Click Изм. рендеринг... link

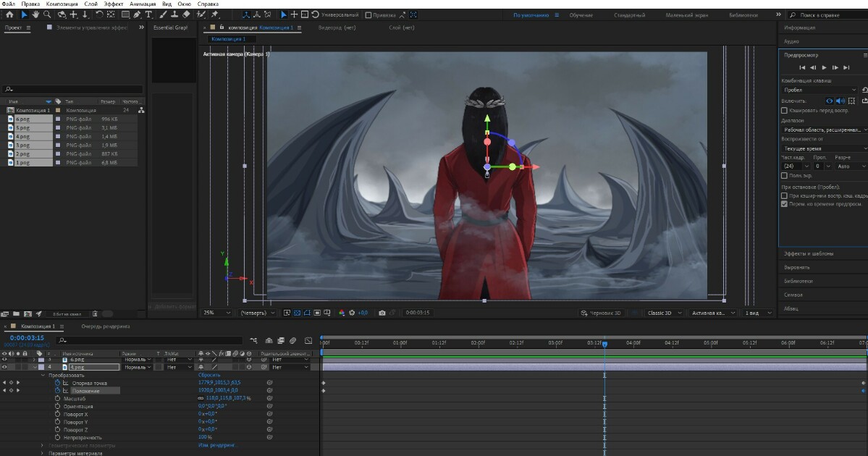(217, 445)
